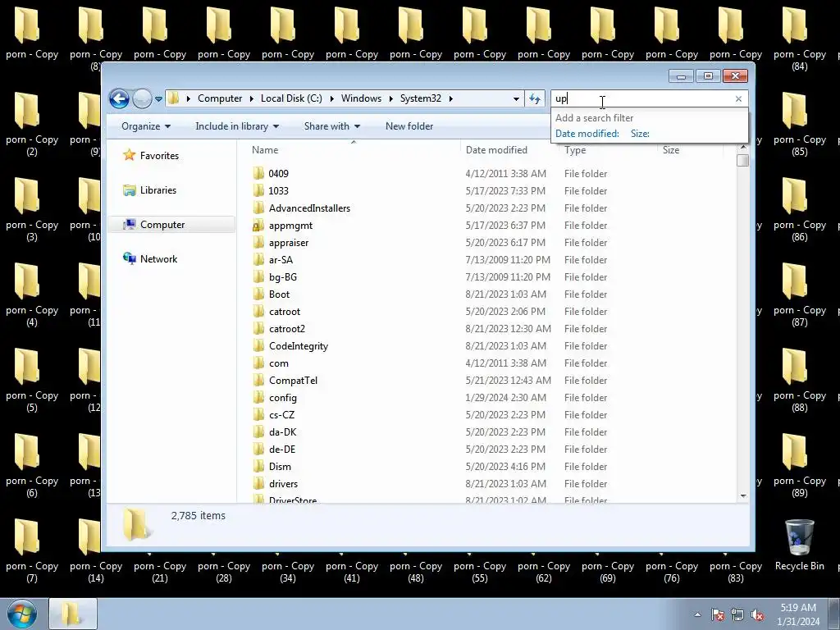Select the 1033 folder icon
This screenshot has height=630, width=840.
(258, 190)
